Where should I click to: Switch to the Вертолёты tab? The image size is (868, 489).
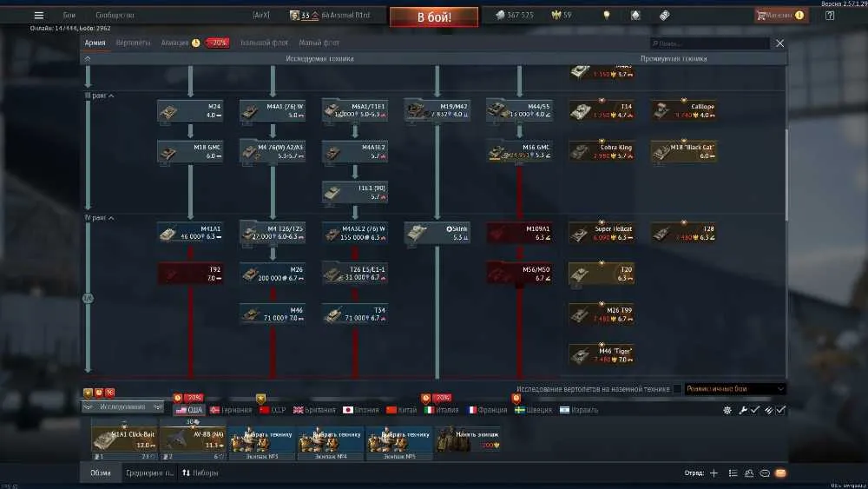tap(133, 43)
